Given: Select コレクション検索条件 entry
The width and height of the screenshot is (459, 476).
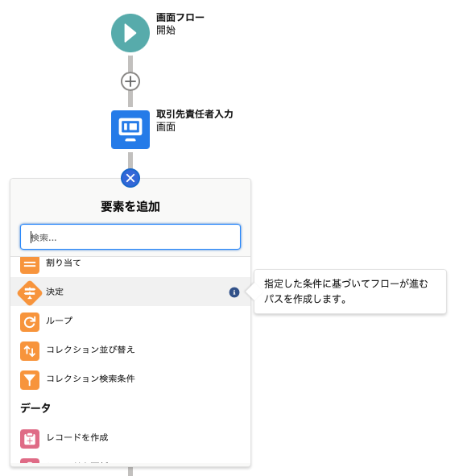Looking at the screenshot, I should click(x=90, y=379).
